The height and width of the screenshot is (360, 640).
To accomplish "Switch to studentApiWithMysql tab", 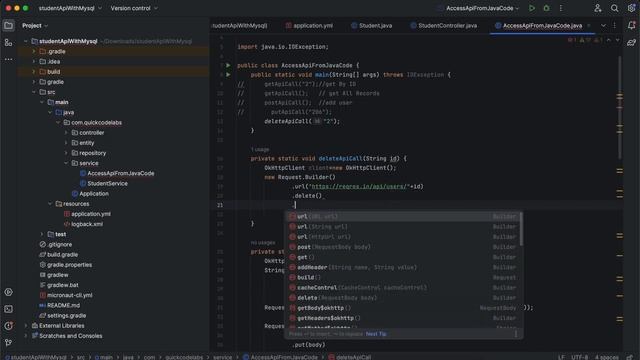I will 240,26.
